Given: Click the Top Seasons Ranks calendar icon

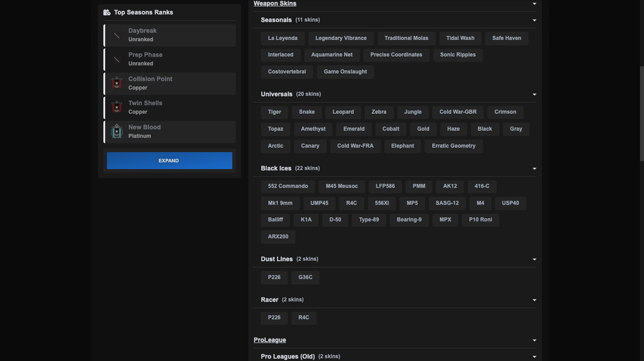Looking at the screenshot, I should 106,13.
